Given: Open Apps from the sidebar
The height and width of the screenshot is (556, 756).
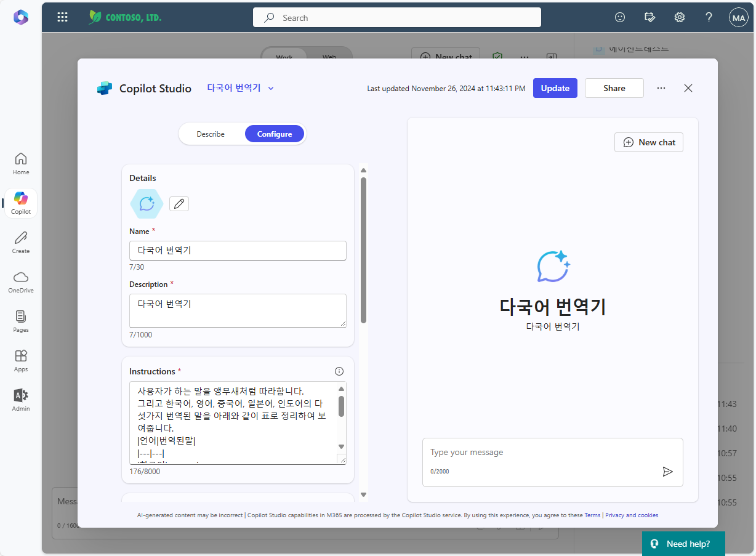Looking at the screenshot, I should tap(21, 361).
